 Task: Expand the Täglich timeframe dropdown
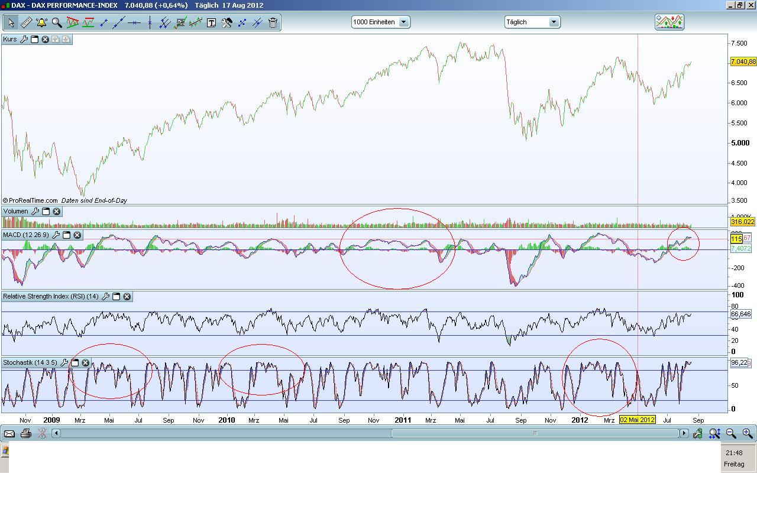532,22
